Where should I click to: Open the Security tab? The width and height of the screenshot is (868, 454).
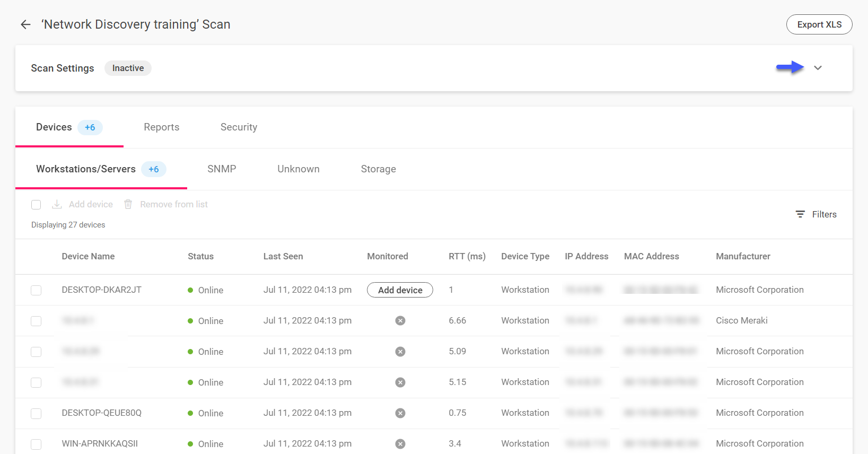pyautogui.click(x=239, y=127)
